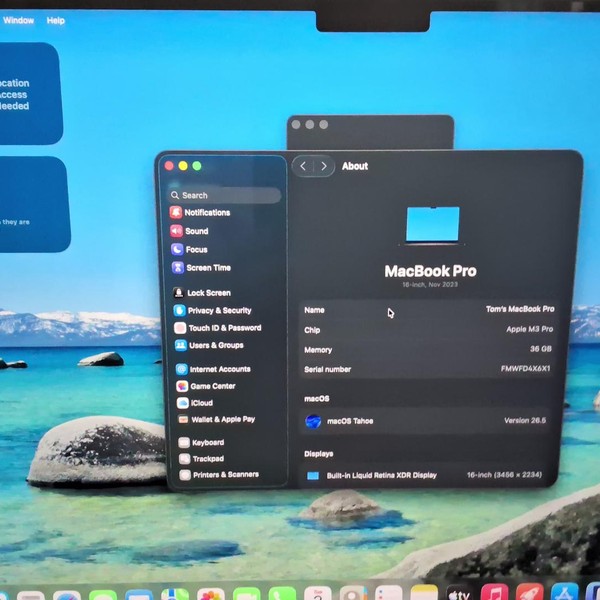Open iCloud settings
600x600 pixels.
click(x=195, y=403)
